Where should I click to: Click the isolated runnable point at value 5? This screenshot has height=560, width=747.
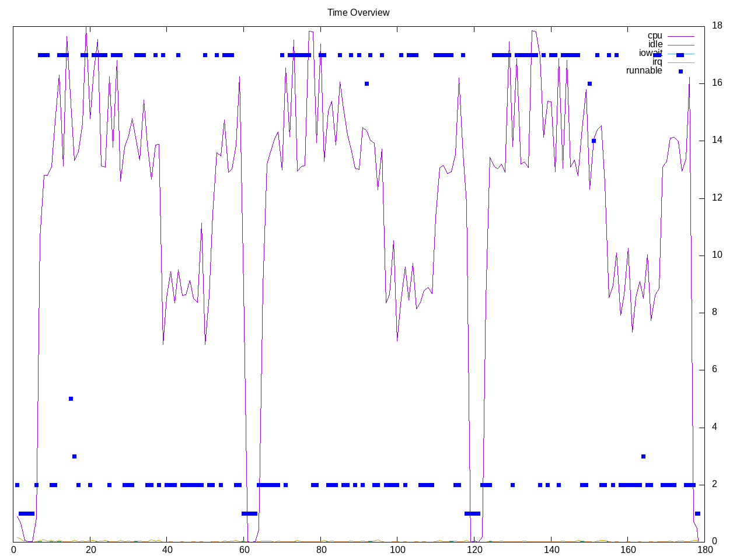71,398
